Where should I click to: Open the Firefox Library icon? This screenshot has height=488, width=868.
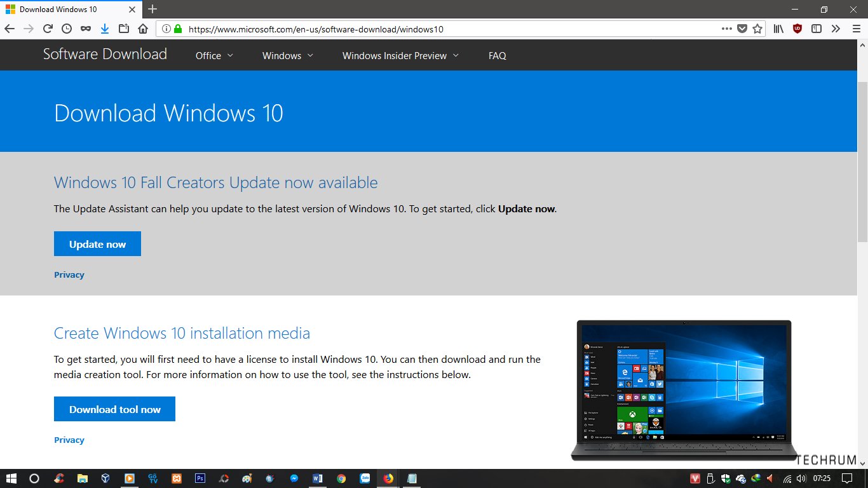coord(778,29)
